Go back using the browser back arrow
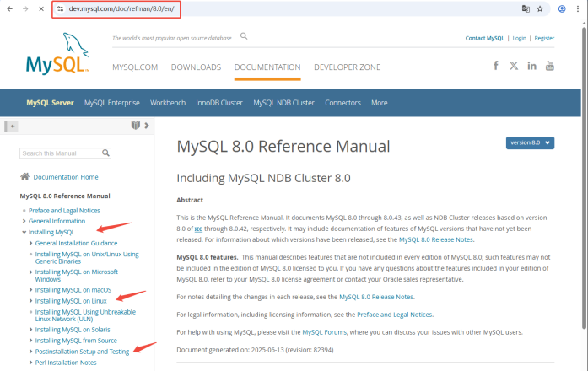Screen dimensions: 588x371 tap(10, 8)
